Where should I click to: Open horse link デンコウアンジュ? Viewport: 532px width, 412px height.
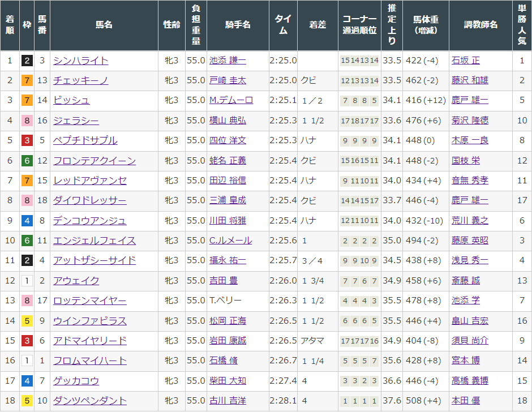90,221
